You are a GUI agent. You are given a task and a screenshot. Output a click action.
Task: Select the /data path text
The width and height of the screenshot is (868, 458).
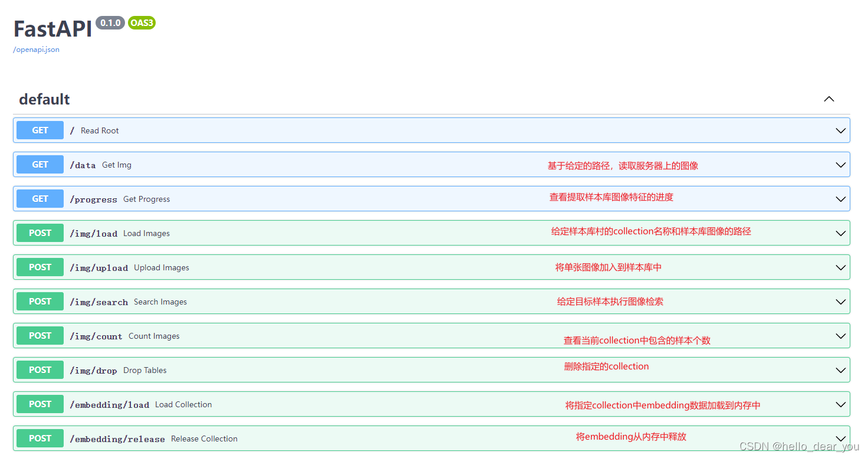click(83, 165)
